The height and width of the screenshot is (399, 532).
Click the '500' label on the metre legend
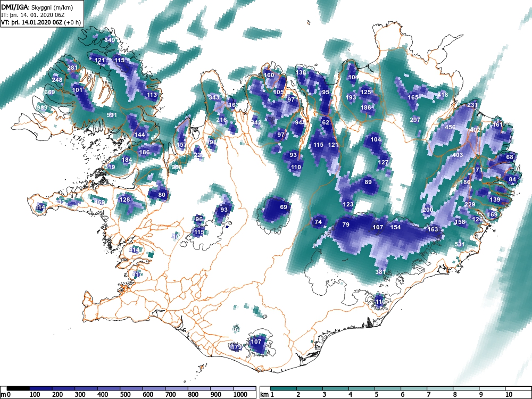pyautogui.click(x=125, y=395)
